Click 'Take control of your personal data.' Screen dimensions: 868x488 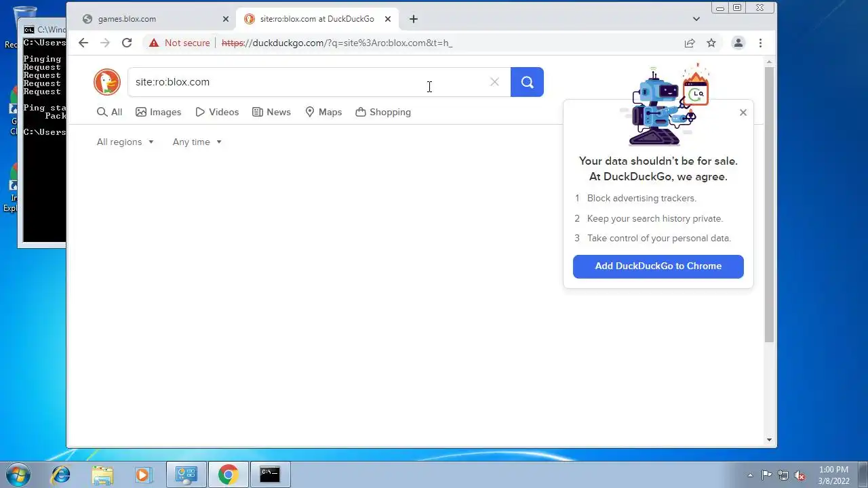(659, 238)
